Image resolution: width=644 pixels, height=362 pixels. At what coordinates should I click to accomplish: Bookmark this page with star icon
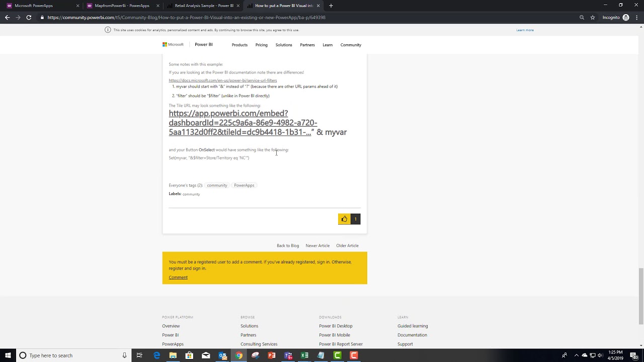click(593, 17)
